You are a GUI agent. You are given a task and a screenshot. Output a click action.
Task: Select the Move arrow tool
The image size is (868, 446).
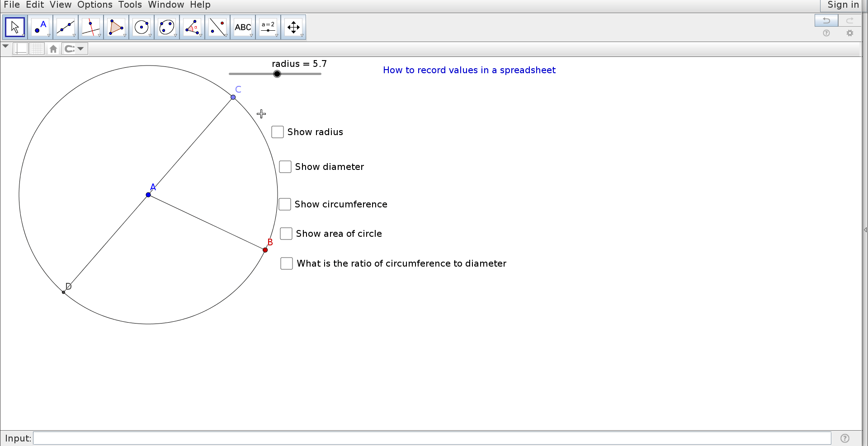(x=15, y=27)
